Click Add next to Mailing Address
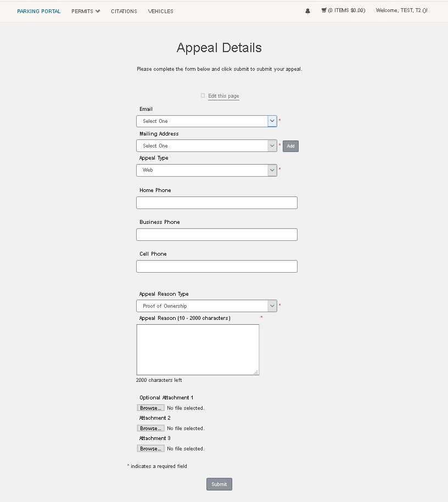Screen dimensions: 448x502 tap(290, 145)
